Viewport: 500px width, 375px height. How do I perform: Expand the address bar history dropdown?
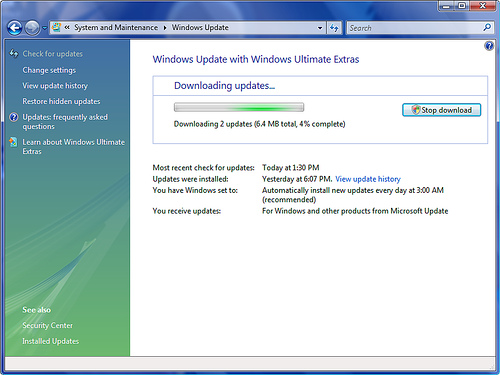tap(320, 28)
